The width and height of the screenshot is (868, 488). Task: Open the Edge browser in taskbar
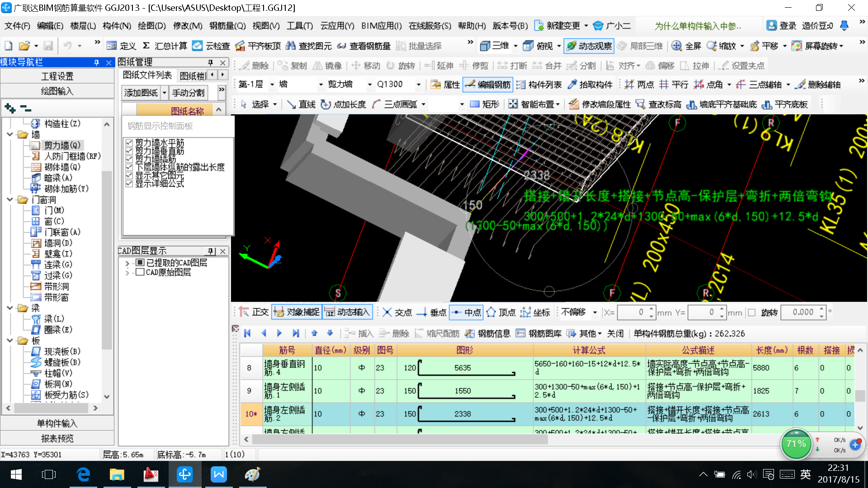pos(83,474)
